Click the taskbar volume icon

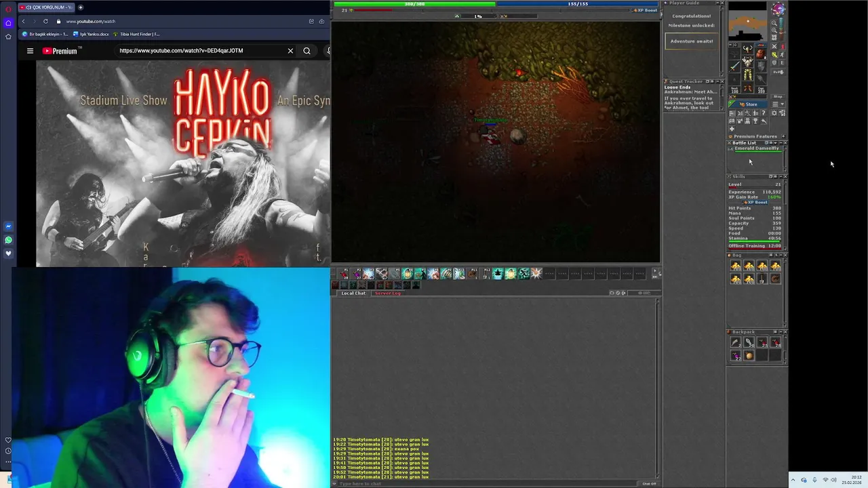833,480
